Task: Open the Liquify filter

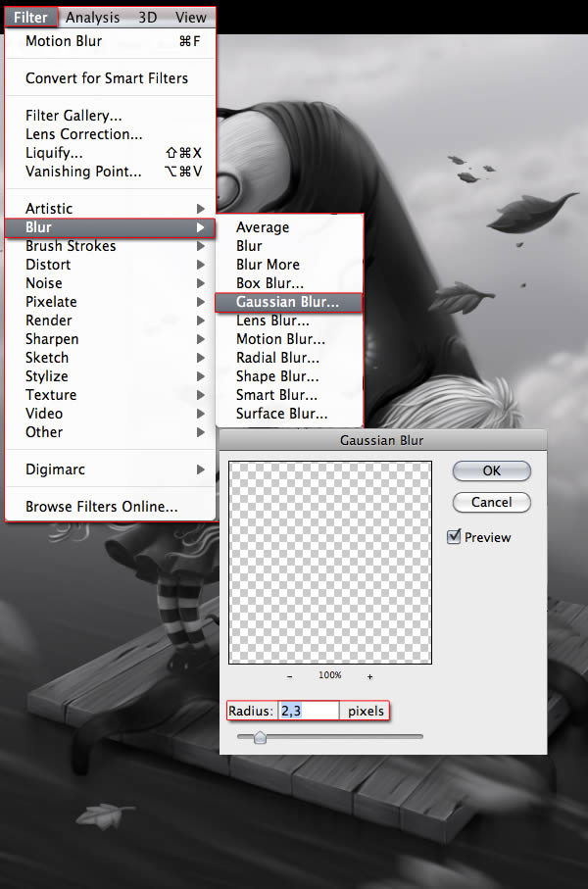Action: (110, 153)
